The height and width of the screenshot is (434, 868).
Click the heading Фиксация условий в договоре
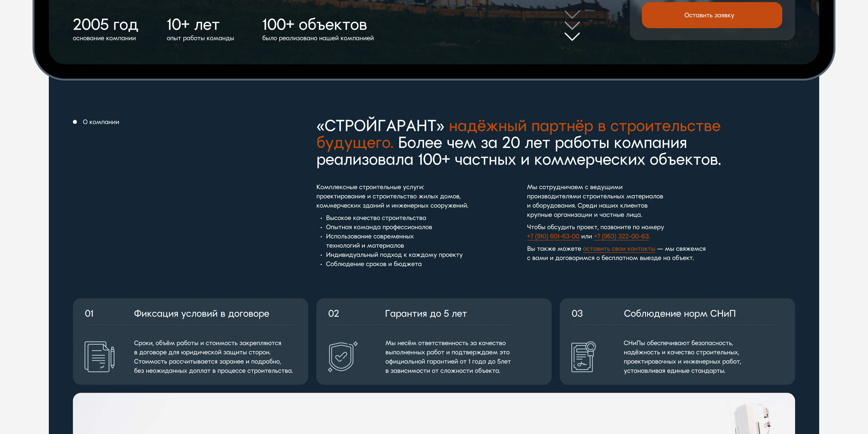click(202, 313)
